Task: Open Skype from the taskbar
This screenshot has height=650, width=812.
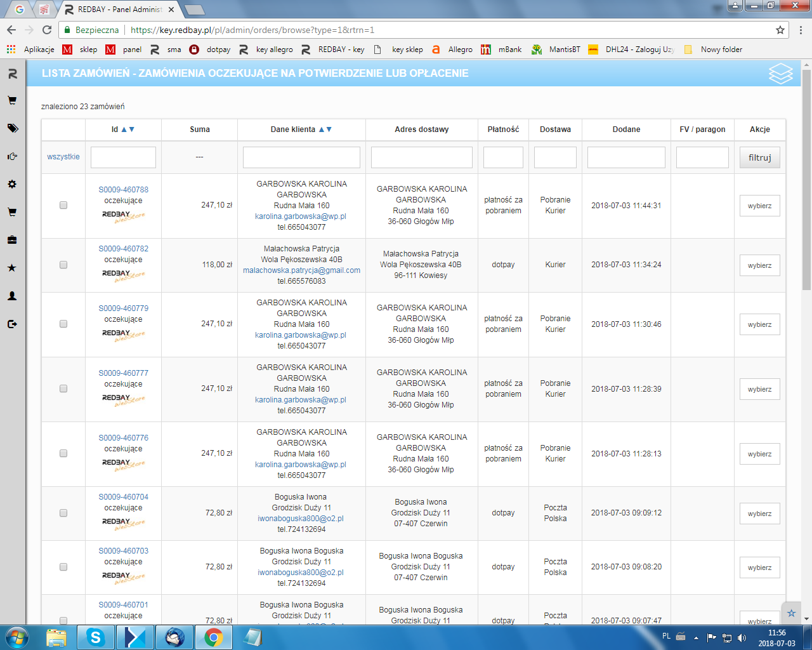Action: point(95,637)
